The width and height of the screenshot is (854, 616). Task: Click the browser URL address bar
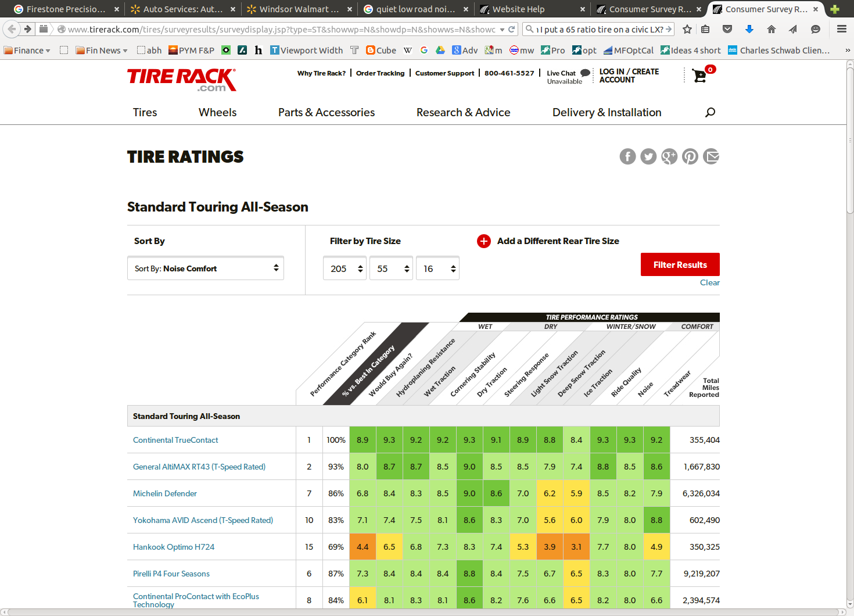click(279, 29)
